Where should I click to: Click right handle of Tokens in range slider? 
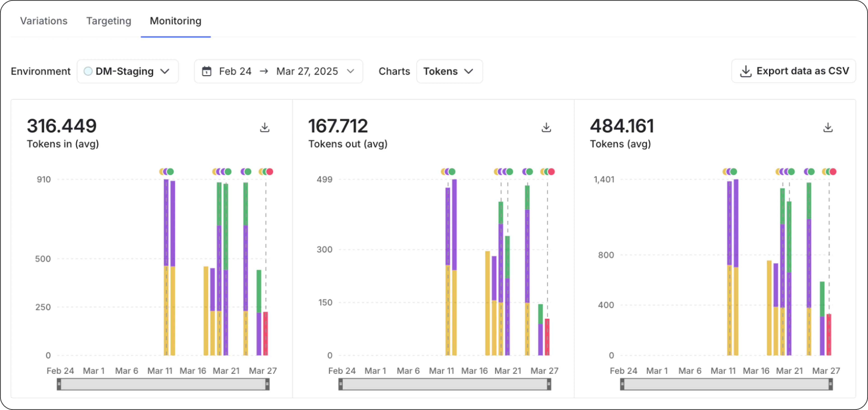click(x=267, y=384)
